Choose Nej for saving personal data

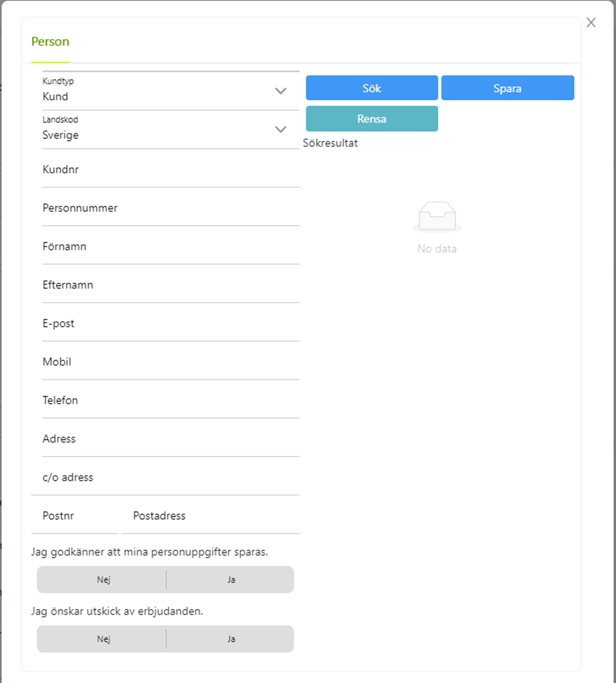(102, 580)
